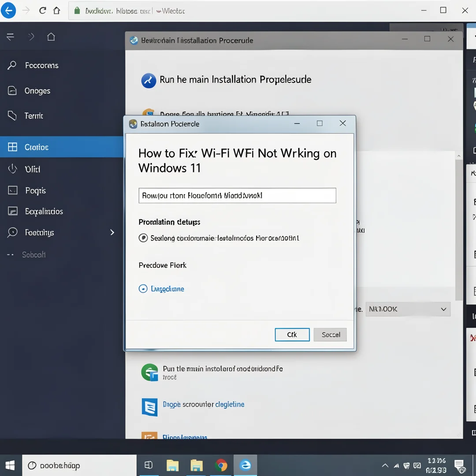Click the circle icon beside Dragodiune
476x476 pixels.
point(143,288)
